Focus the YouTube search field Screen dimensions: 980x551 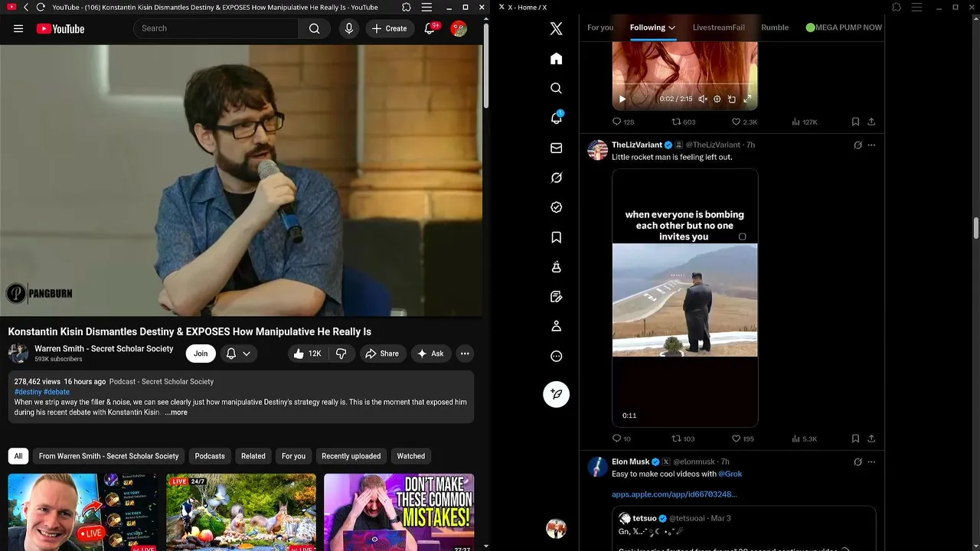[x=216, y=28]
